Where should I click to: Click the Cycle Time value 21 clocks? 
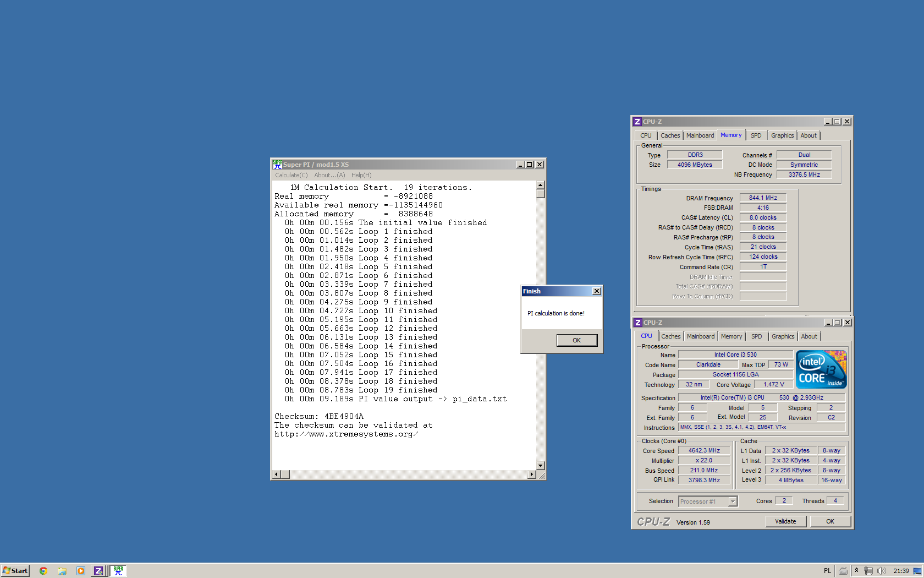click(763, 247)
